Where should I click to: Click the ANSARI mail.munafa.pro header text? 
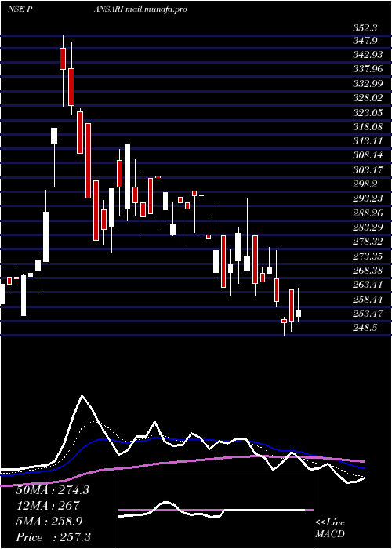[x=140, y=9]
